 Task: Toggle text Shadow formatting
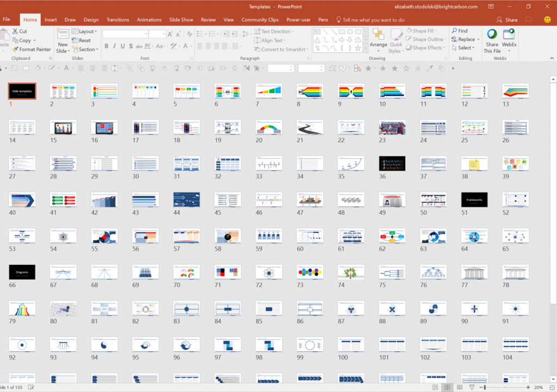[x=131, y=46]
